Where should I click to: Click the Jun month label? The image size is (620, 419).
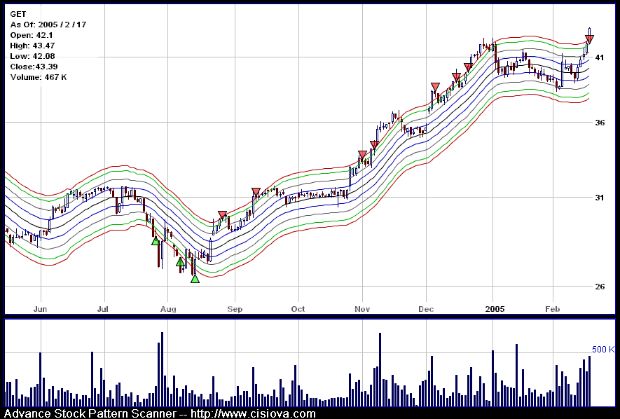(x=40, y=309)
